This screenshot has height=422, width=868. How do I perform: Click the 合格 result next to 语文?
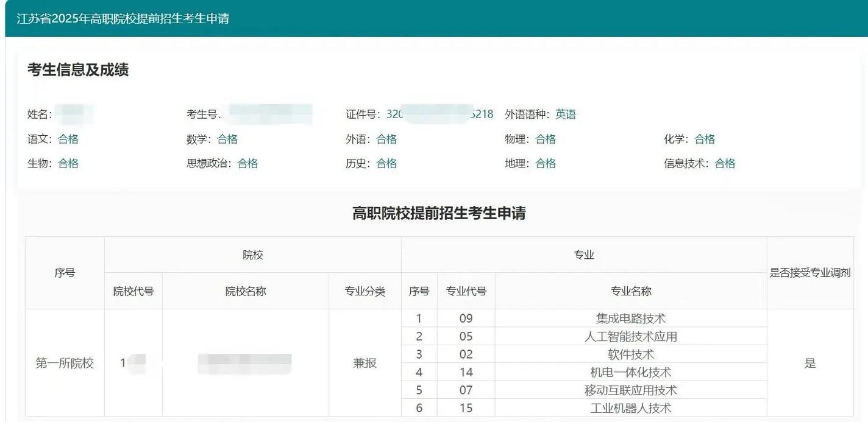tap(69, 139)
